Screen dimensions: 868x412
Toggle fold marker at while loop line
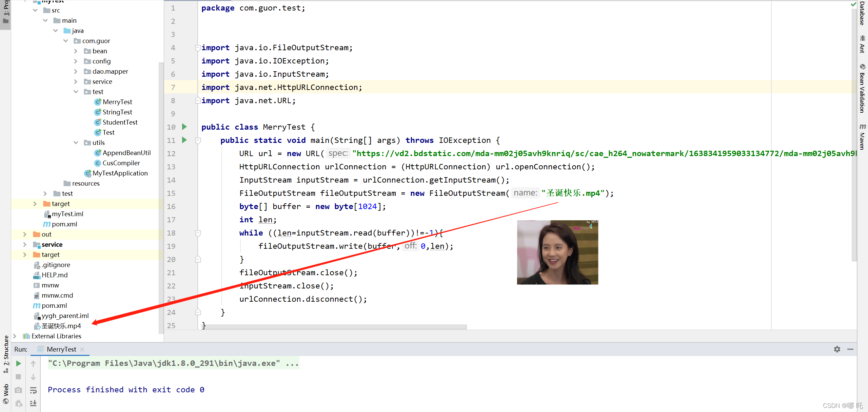click(x=198, y=233)
